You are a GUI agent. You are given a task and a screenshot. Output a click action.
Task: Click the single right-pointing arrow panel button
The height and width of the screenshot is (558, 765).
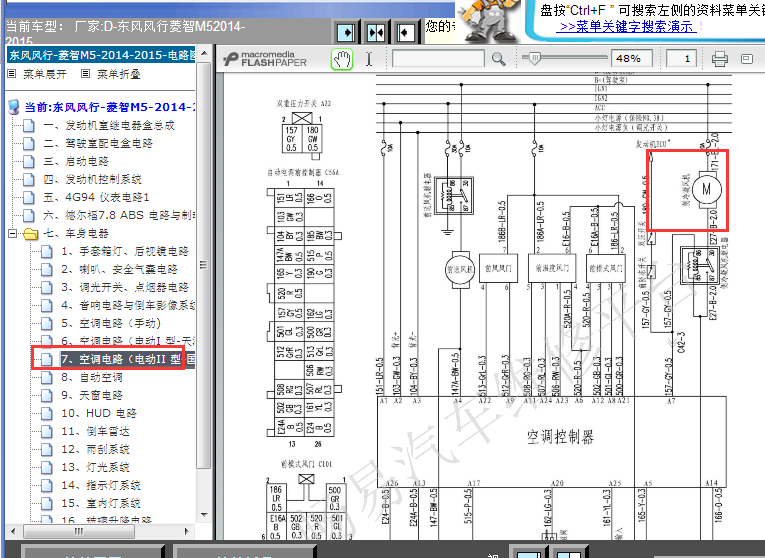[347, 33]
